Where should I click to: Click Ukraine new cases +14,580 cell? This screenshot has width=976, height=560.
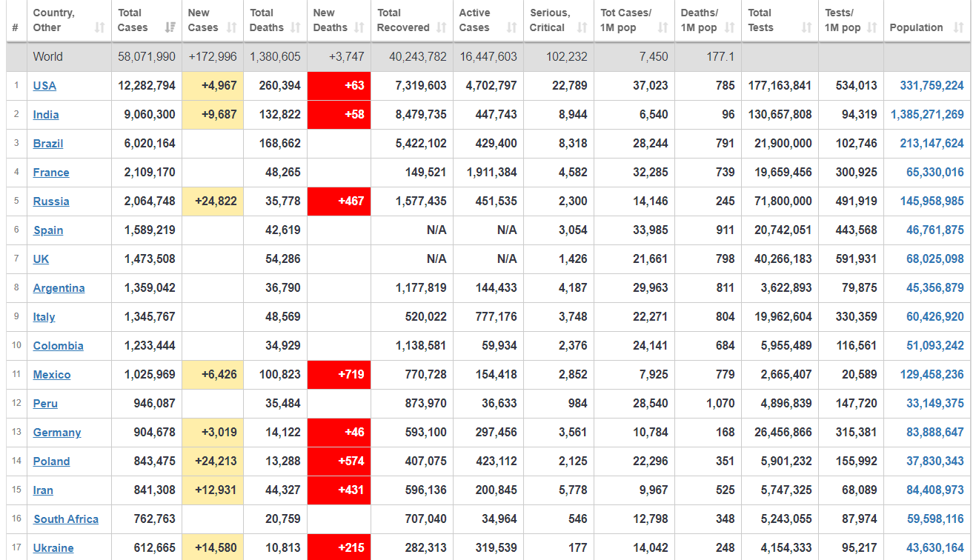coord(213,547)
